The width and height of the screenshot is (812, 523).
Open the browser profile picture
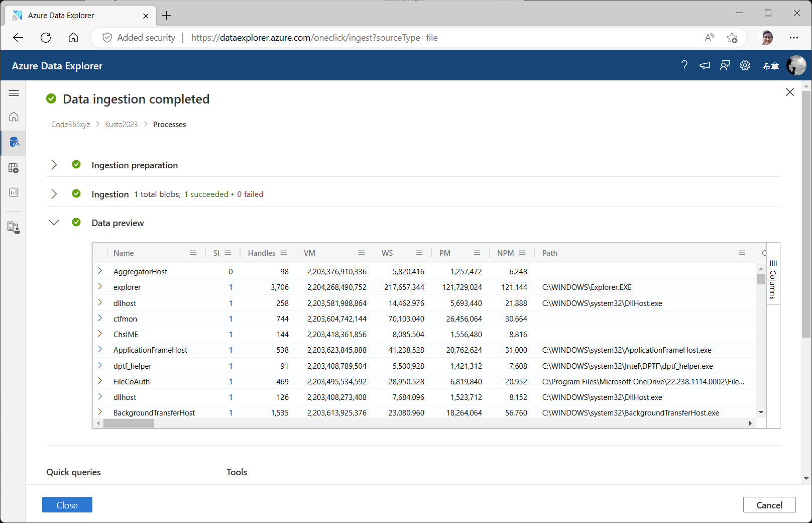767,38
